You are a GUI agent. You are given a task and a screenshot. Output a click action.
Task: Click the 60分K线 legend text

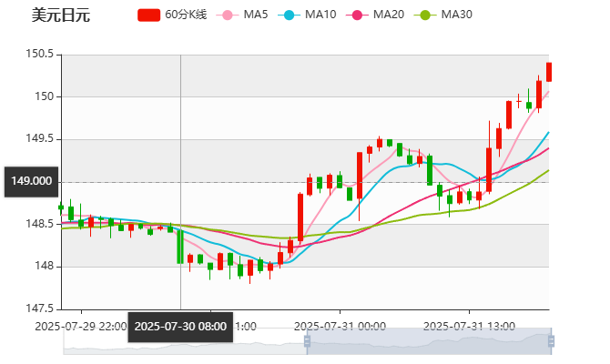186,15
